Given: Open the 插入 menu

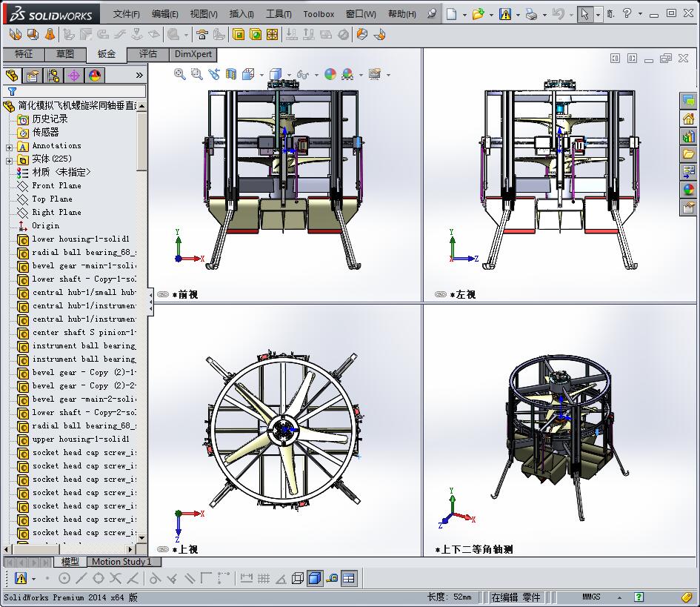Looking at the screenshot, I should tap(241, 14).
